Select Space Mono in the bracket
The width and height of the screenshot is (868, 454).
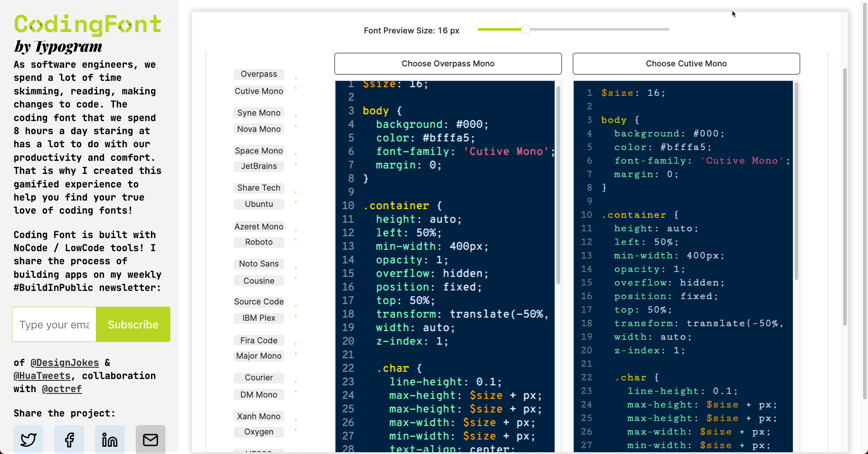[x=259, y=151]
